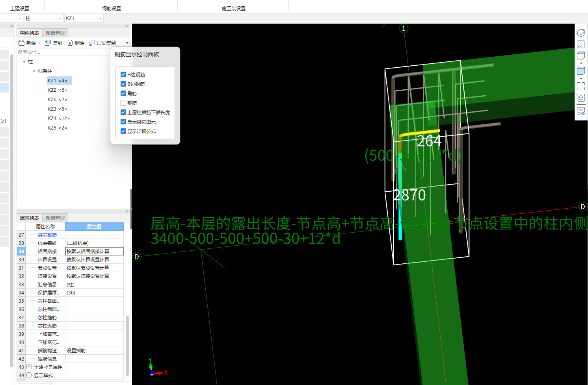Click the 264 rebar length label

[x=429, y=141]
